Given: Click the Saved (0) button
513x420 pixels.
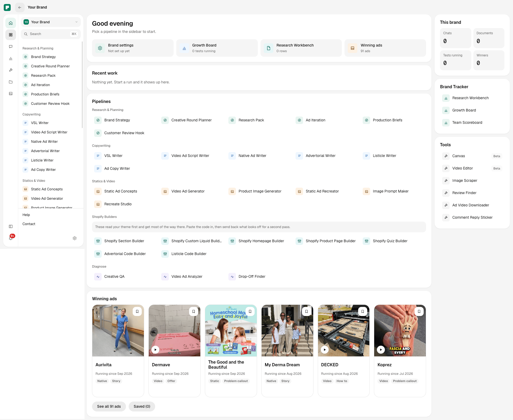Looking at the screenshot, I should (142, 406).
